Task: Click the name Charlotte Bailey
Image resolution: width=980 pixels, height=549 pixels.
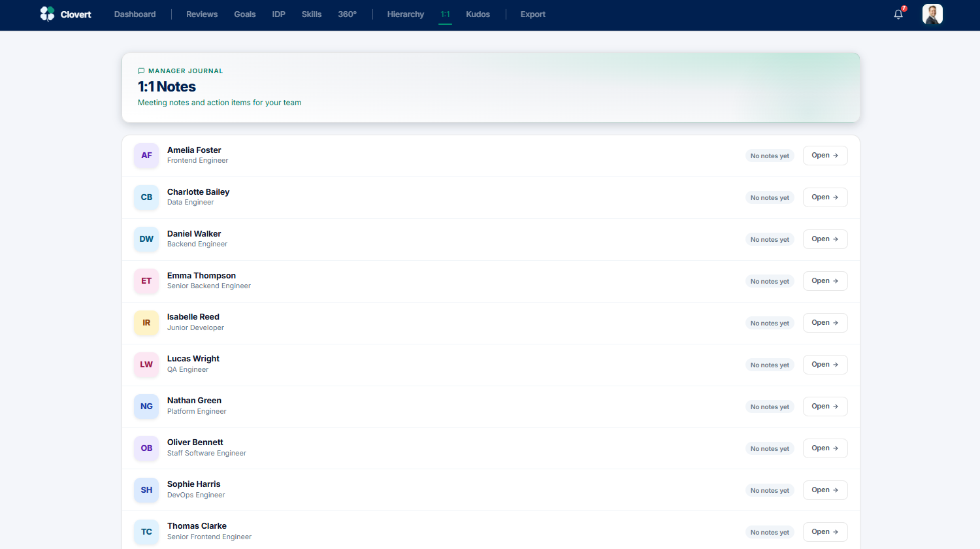Action: click(198, 192)
